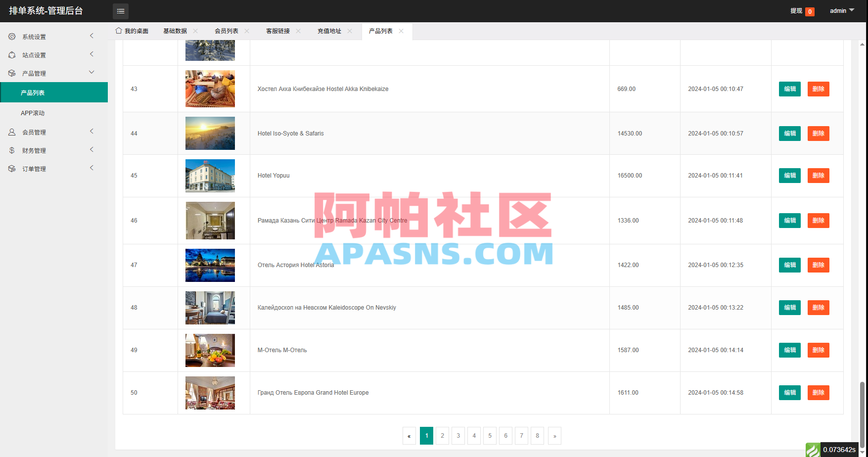The width and height of the screenshot is (868, 457).
Task: Click the vertical scrollbar thumb
Action: pos(862,414)
